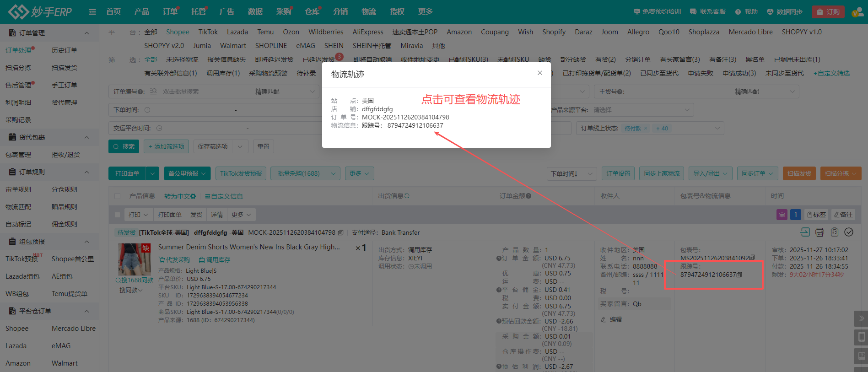Click the refresh icon beside 出货信息
Image resolution: width=868 pixels, height=372 pixels.
click(x=407, y=196)
